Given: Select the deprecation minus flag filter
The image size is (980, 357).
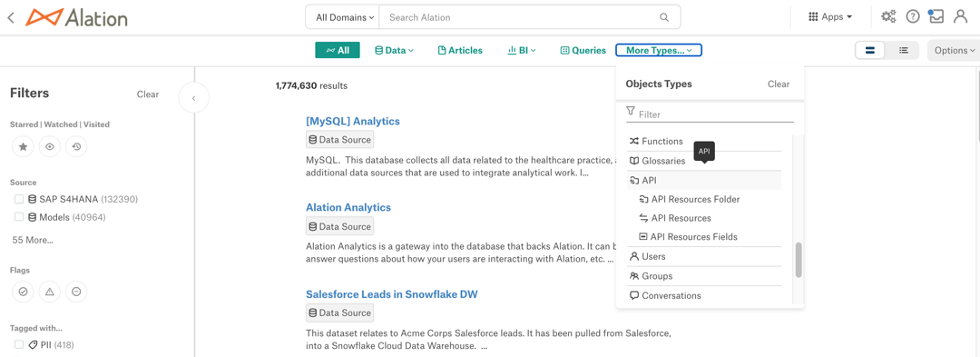Looking at the screenshot, I should coord(76,292).
